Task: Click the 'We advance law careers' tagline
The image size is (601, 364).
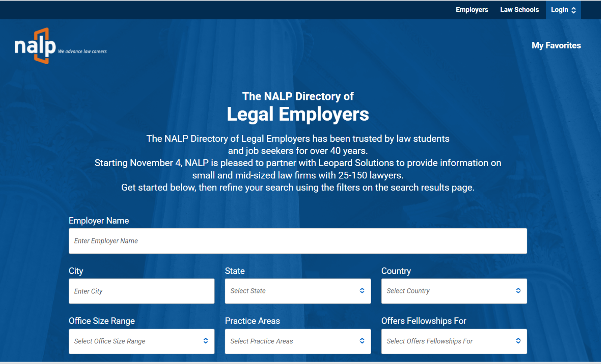Action: point(82,52)
